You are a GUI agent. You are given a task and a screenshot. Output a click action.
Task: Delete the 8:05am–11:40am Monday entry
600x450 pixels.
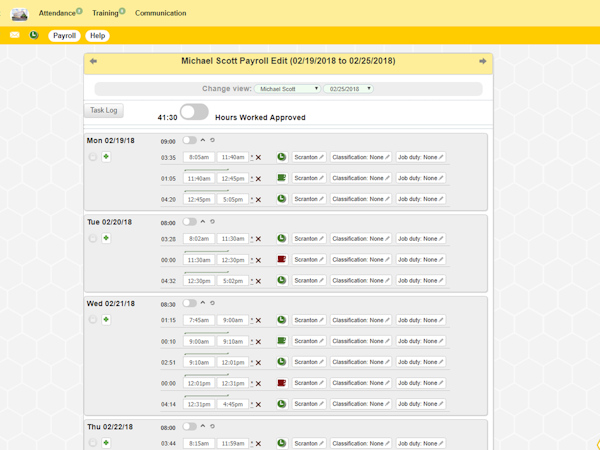point(258,158)
